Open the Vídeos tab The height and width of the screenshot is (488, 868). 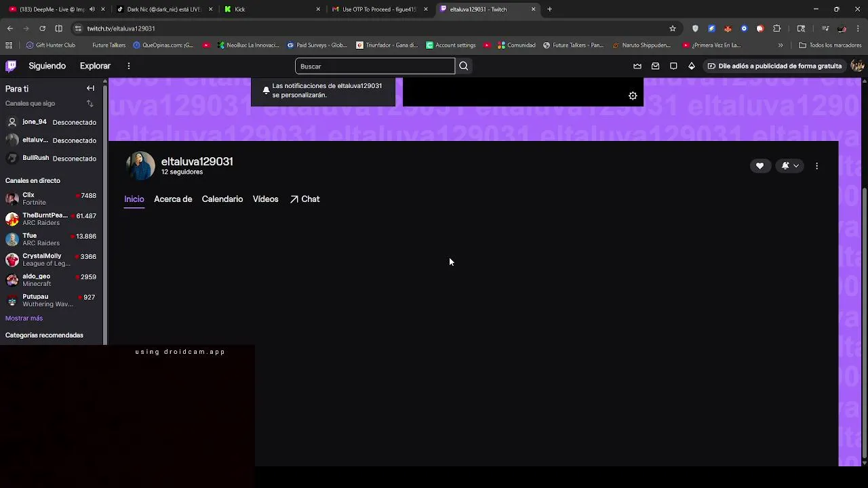tap(266, 199)
